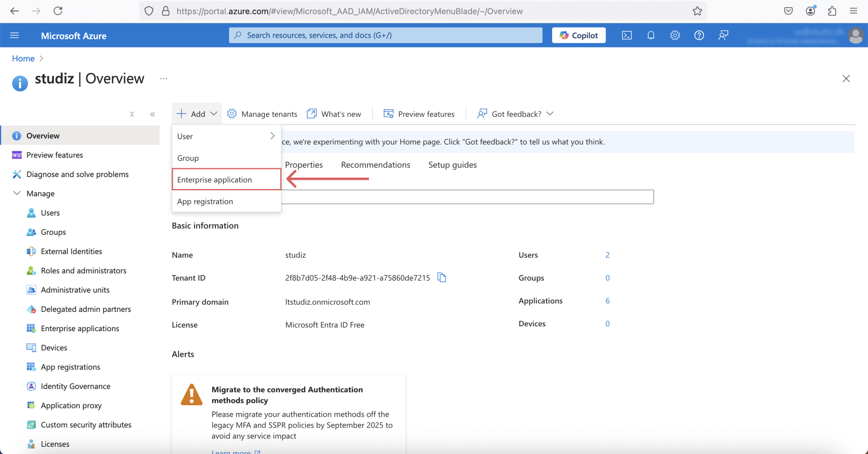Open portal settings gear icon
Viewport: 868px width, 454px height.
(675, 35)
